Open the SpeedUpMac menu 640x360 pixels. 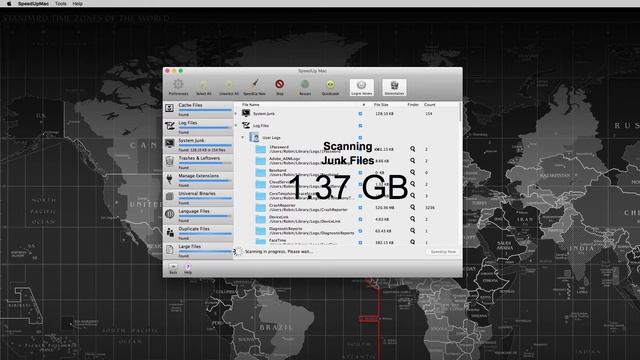[33, 4]
